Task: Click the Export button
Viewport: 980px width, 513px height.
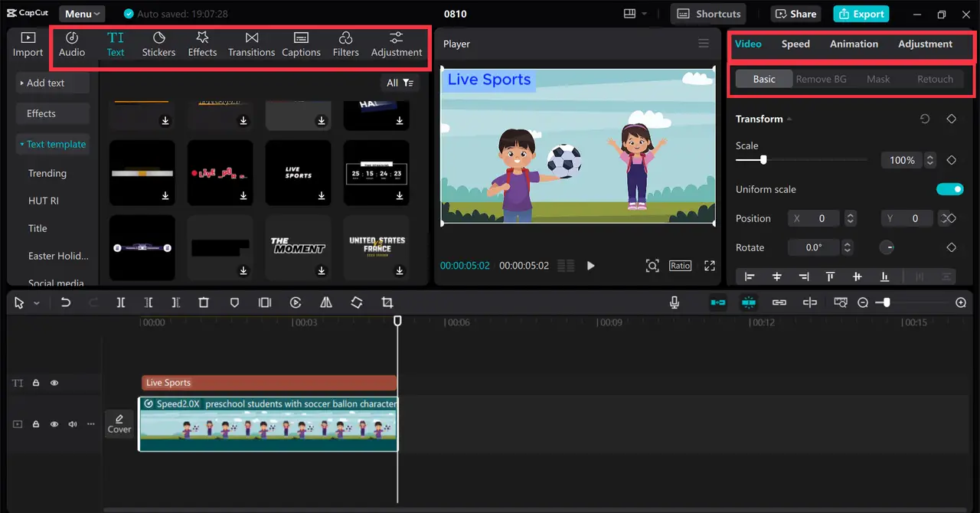Action: click(x=861, y=13)
